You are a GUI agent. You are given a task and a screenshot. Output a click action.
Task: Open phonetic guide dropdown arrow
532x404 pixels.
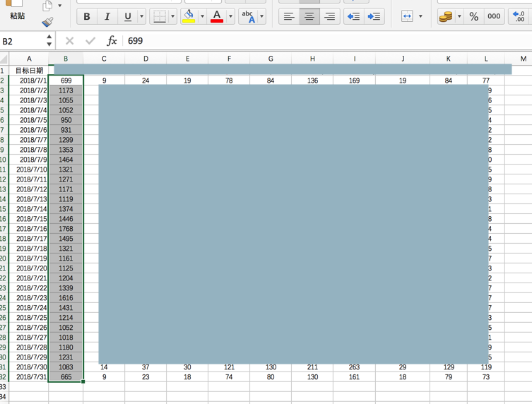point(262,16)
